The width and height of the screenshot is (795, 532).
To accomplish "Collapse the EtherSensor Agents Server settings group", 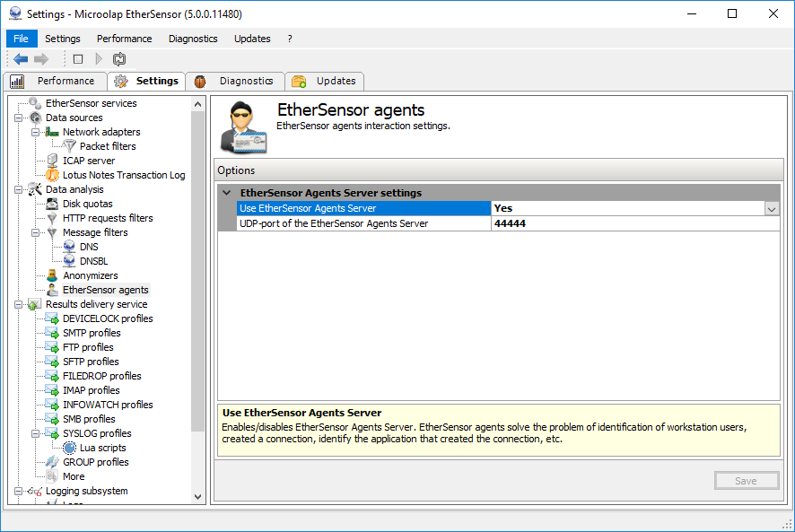I will (x=227, y=193).
